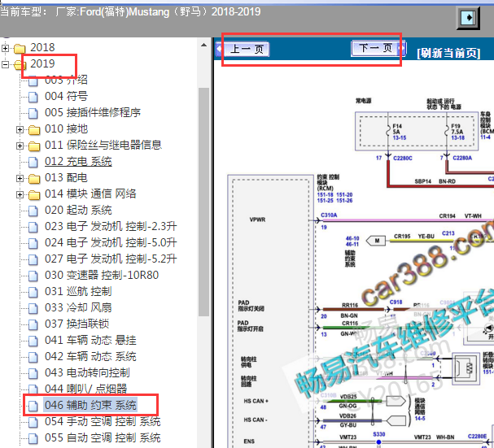Click document icon beside 054 手动 空调 控制

33,422
